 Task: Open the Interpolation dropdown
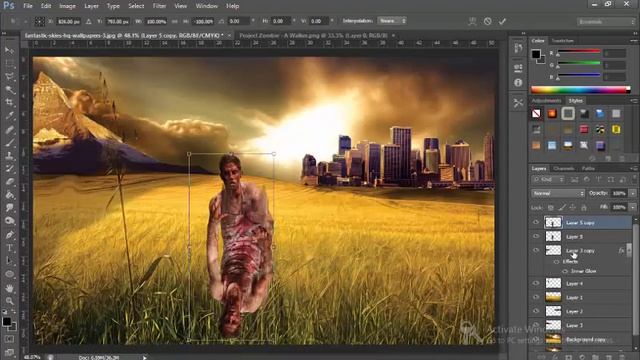click(391, 21)
